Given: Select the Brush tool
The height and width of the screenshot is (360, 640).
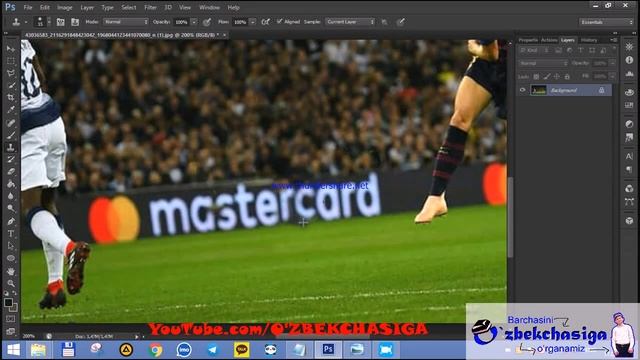Looking at the screenshot, I should coord(11,135).
